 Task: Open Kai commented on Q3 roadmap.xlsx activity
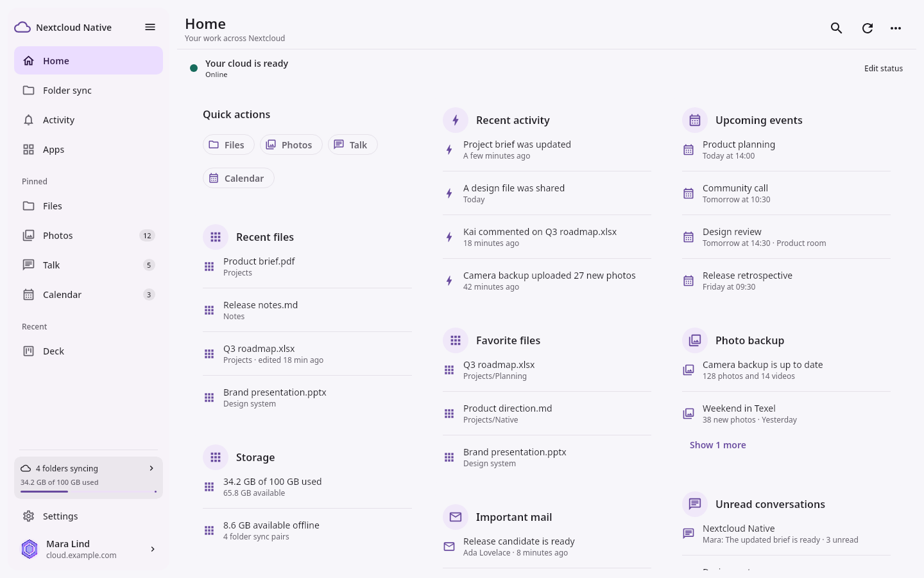point(547,237)
